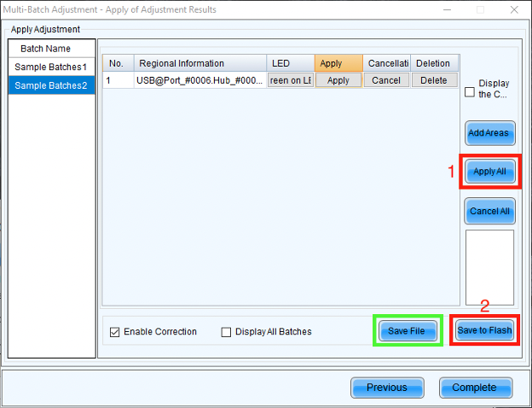Click the Apply All button
This screenshot has height=408, width=532.
(x=489, y=172)
